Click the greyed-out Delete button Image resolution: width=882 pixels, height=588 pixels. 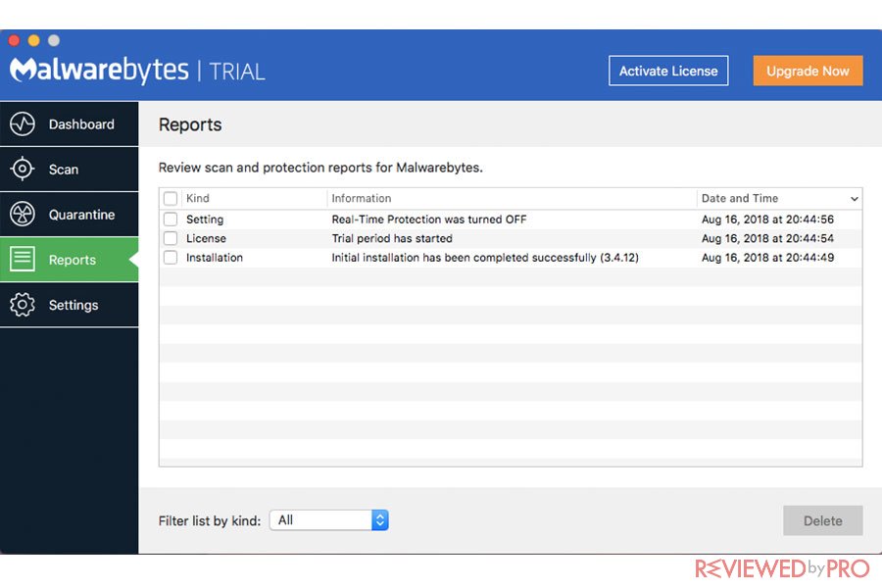coord(823,520)
